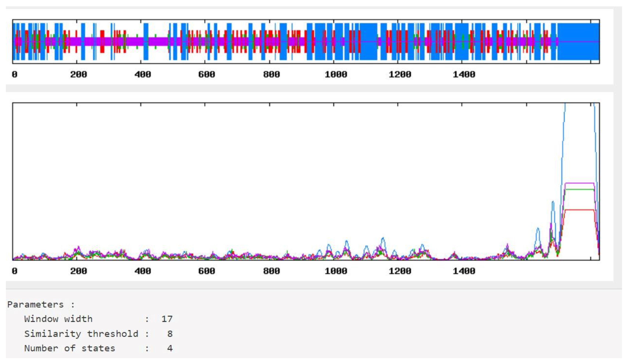Click the purple plateau line in the lower graph

579,183
